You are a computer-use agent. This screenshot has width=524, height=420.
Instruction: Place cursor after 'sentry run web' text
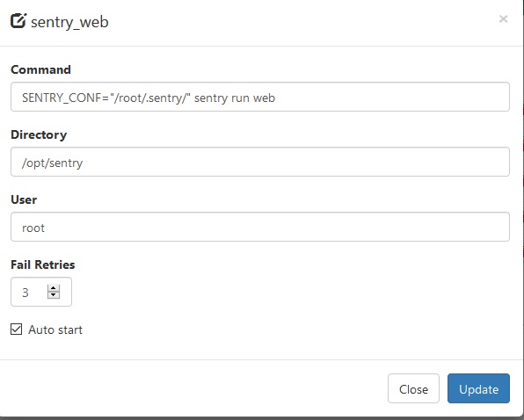276,98
